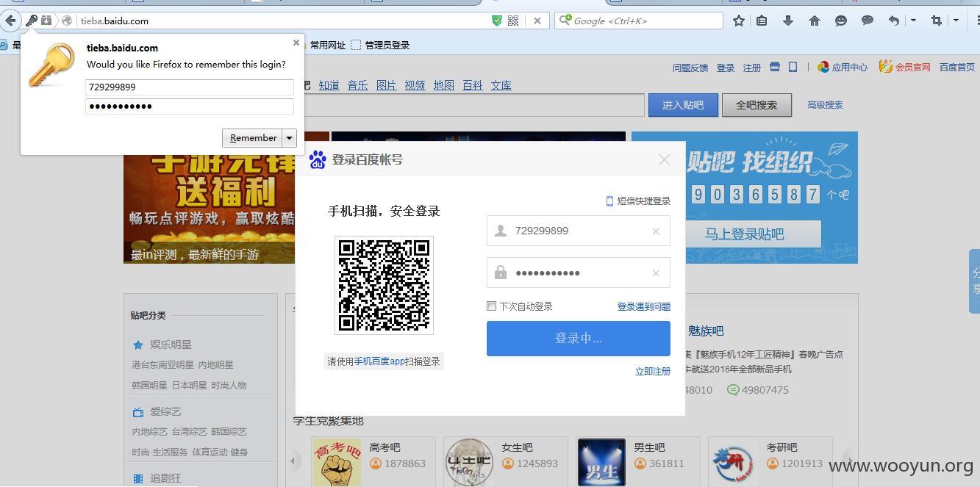Go back using the browser back arrow
980x487 pixels.
(10, 21)
